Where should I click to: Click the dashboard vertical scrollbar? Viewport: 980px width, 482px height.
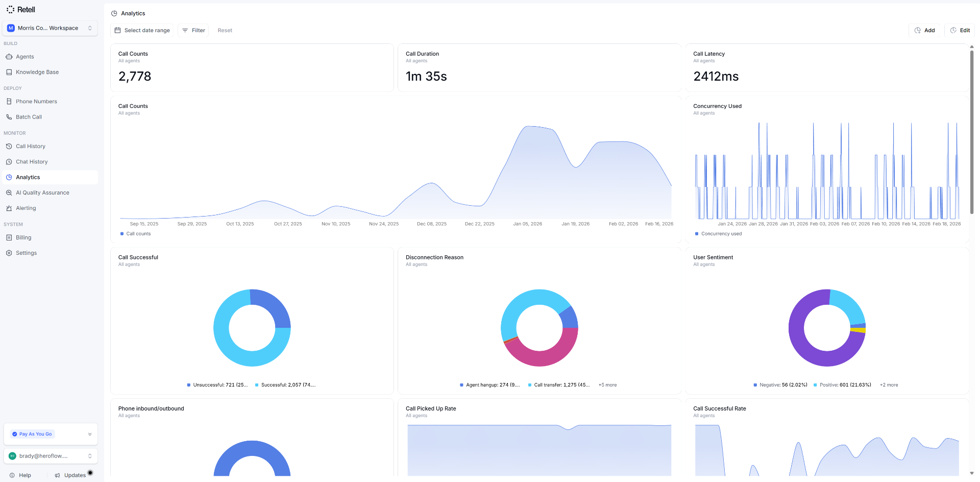tap(972, 132)
